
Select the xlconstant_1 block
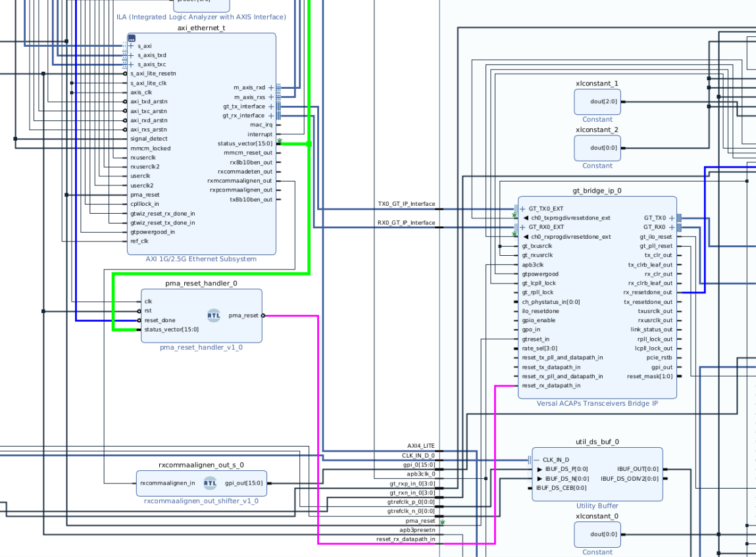pos(597,102)
